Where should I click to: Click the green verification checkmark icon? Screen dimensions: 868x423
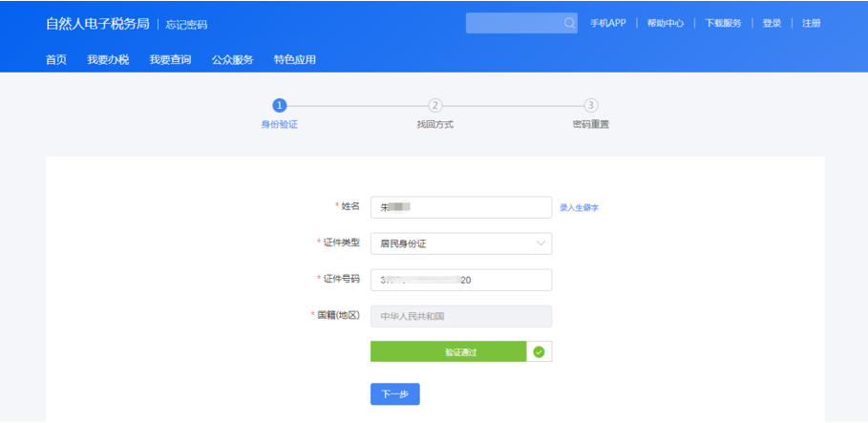pos(539,351)
